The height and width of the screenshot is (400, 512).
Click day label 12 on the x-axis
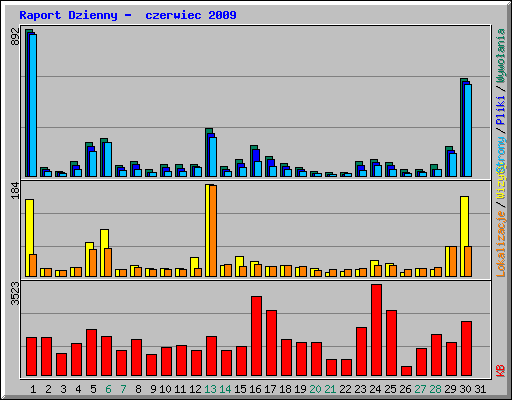pos(195,389)
